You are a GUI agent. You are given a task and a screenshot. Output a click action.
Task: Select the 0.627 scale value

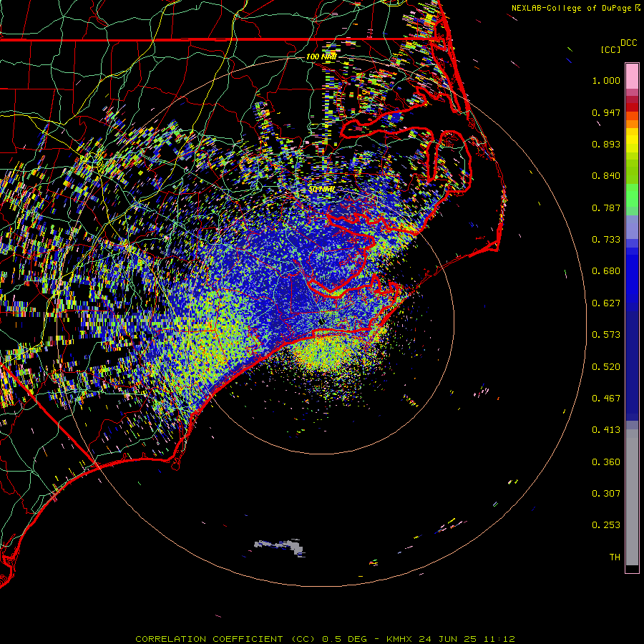point(606,303)
